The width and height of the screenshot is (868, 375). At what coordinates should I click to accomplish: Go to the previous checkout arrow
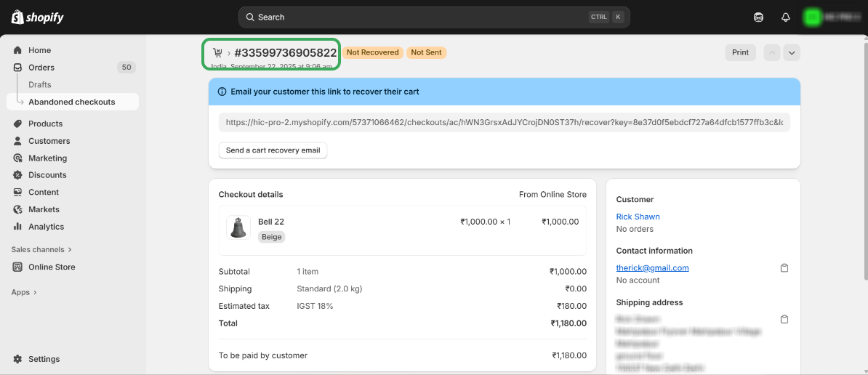pos(772,52)
